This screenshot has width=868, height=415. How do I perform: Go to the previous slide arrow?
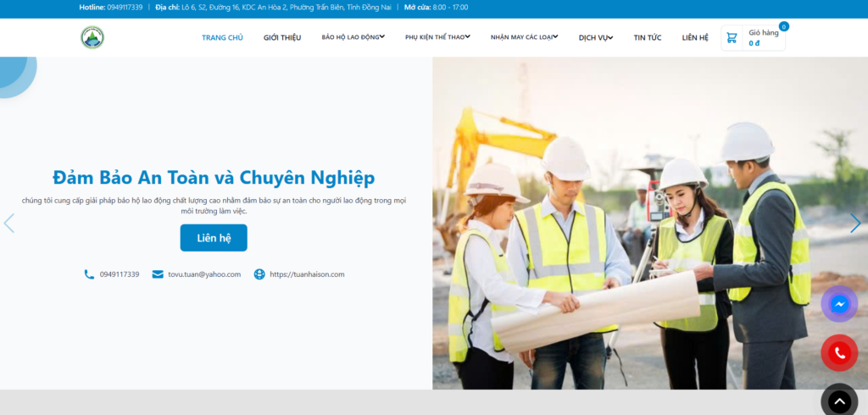[x=8, y=224]
